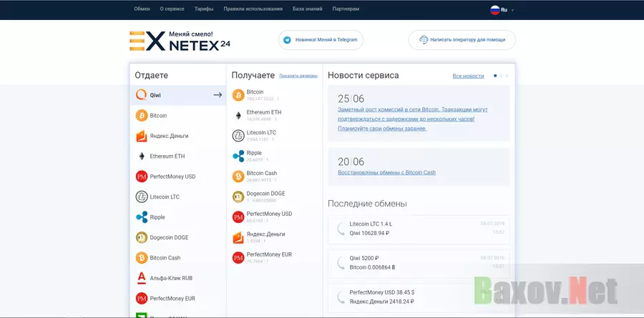
Task: Click the PerfectMoney EUR icon under Получаете
Action: coord(238,258)
